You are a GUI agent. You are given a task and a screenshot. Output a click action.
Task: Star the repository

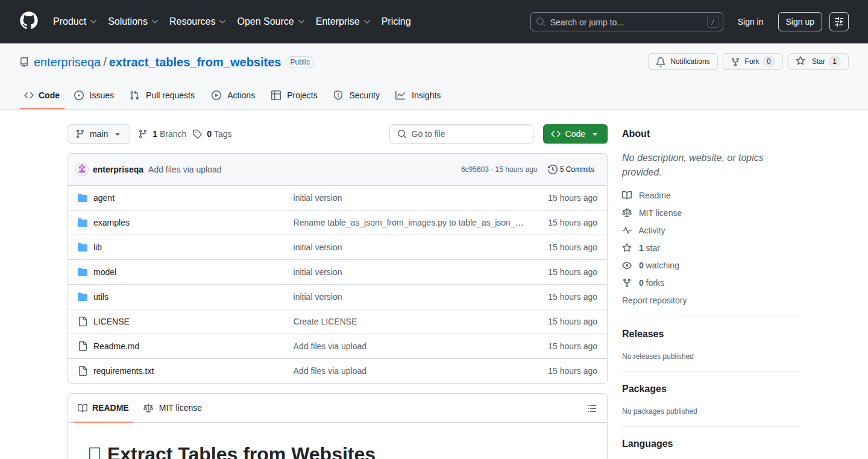(818, 62)
